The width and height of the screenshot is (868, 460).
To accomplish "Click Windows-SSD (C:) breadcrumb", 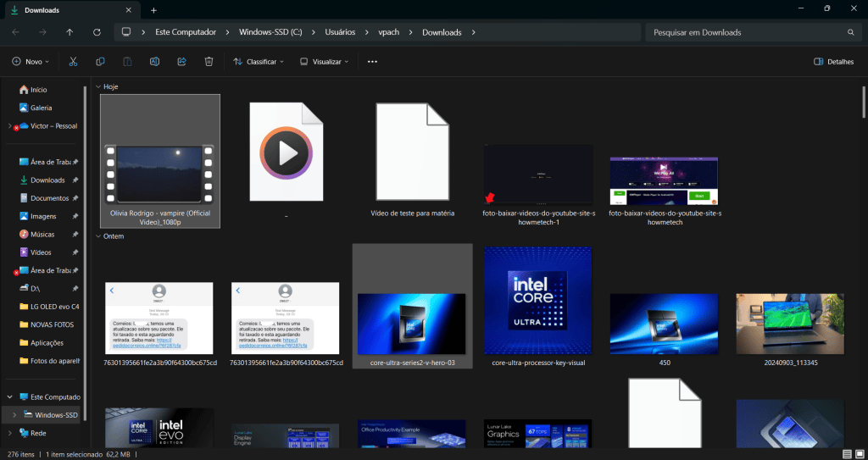I will [x=270, y=32].
